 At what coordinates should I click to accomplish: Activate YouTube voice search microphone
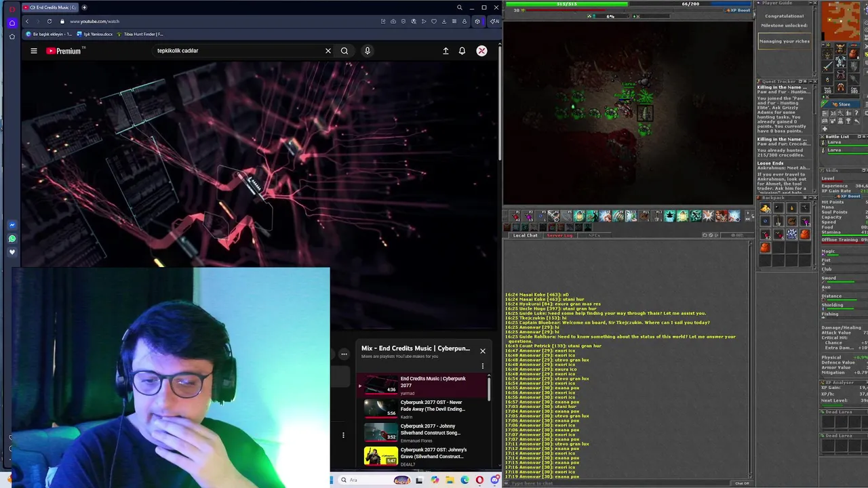368,51
